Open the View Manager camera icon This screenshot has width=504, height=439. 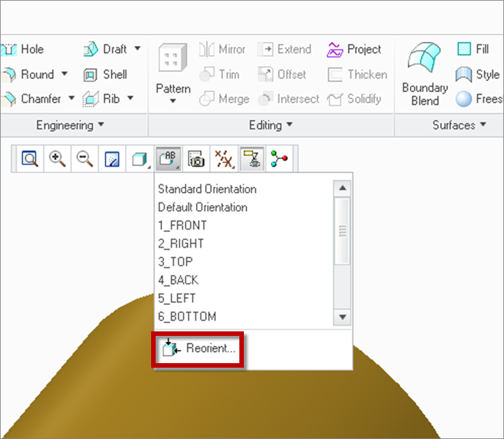tap(196, 159)
